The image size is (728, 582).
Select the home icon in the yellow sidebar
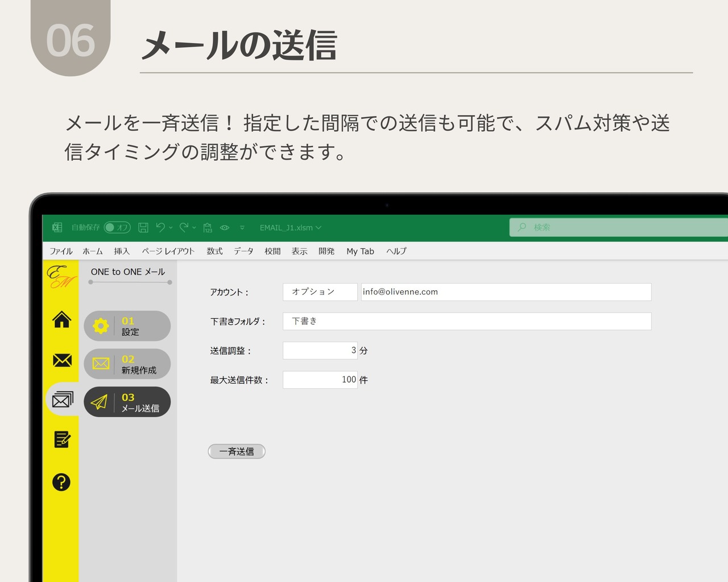tap(61, 320)
